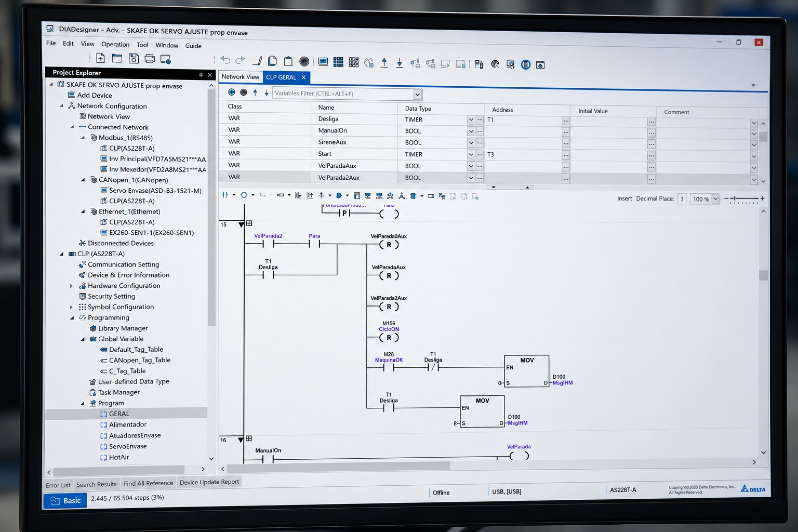The width and height of the screenshot is (798, 532).
Task: Open Data Type dropdown for Desliga row
Action: tap(471, 119)
